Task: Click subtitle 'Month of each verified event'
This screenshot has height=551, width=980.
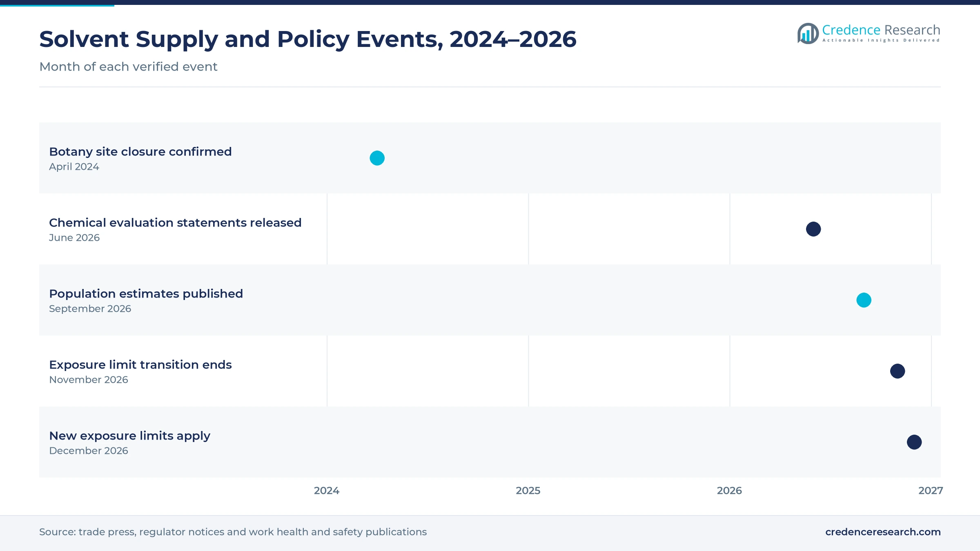Action: 128,67
